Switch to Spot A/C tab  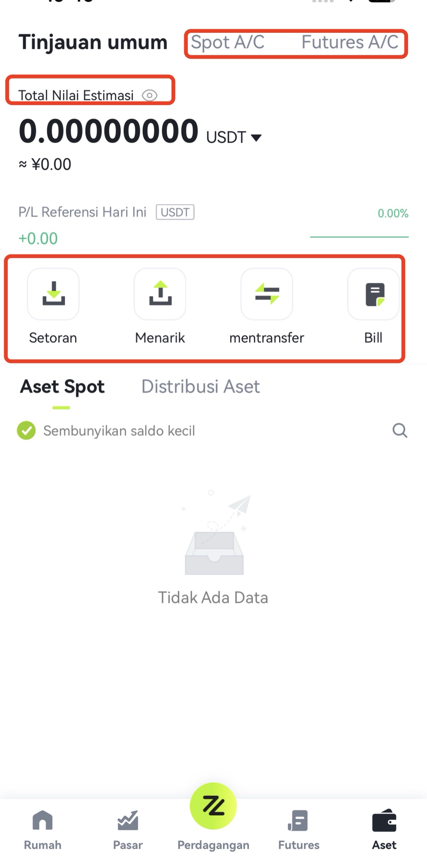pos(228,42)
